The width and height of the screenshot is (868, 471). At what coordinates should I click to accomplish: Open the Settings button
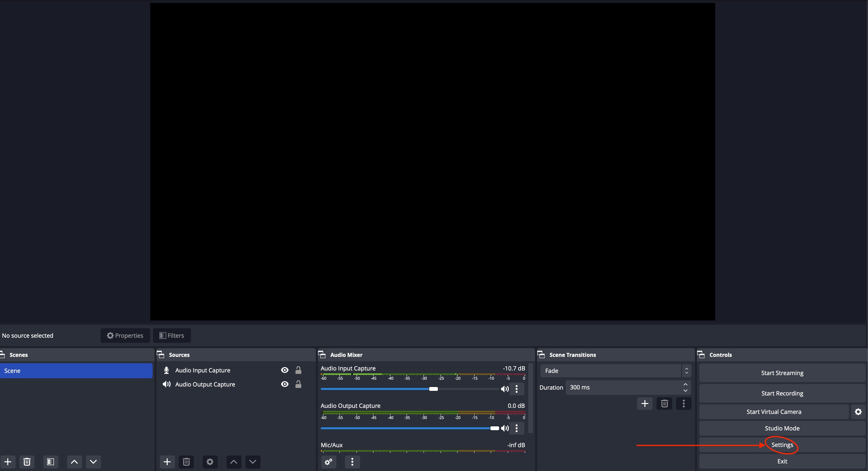[782, 445]
